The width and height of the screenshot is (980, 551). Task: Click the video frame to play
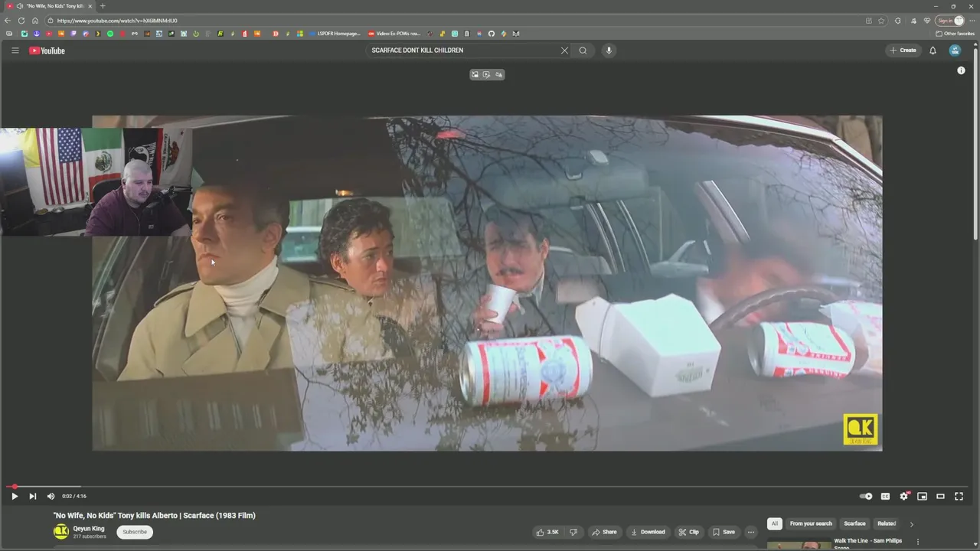pyautogui.click(x=487, y=283)
